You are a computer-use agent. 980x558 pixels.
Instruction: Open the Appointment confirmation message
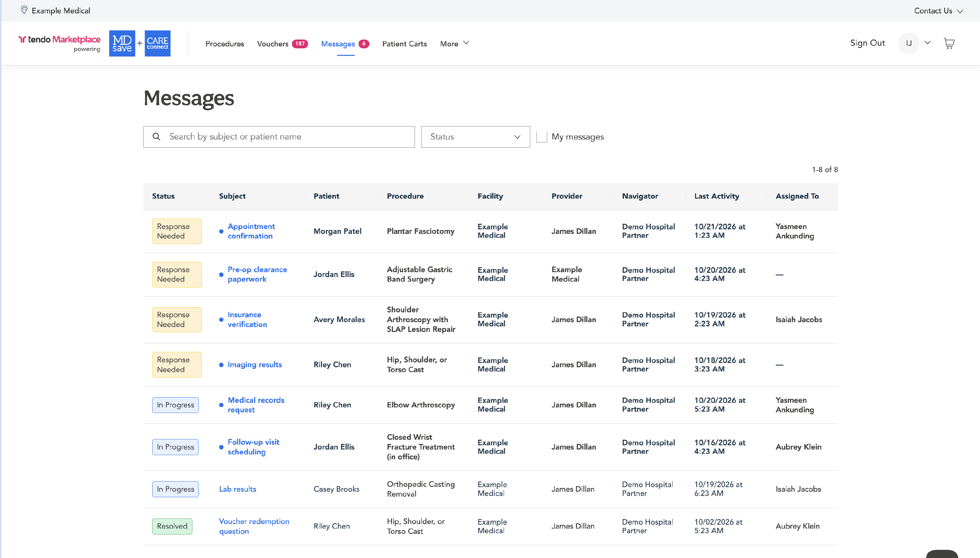pyautogui.click(x=251, y=231)
